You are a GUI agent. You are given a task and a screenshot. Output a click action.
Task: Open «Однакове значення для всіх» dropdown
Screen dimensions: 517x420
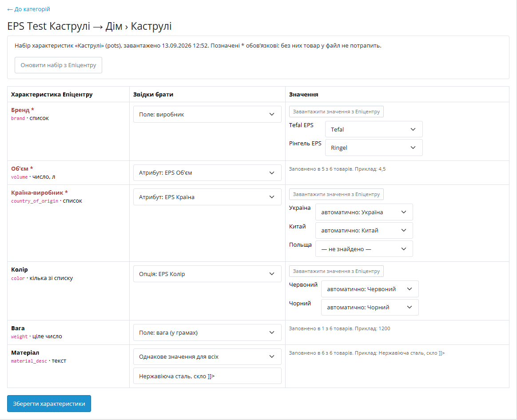(x=207, y=356)
